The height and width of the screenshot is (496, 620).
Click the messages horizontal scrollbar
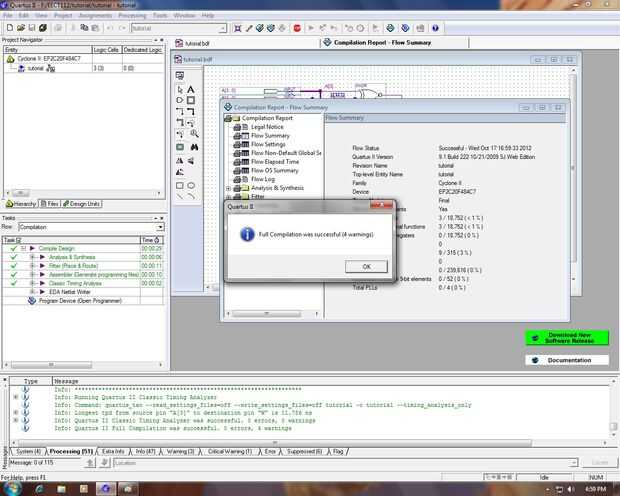coord(274,443)
